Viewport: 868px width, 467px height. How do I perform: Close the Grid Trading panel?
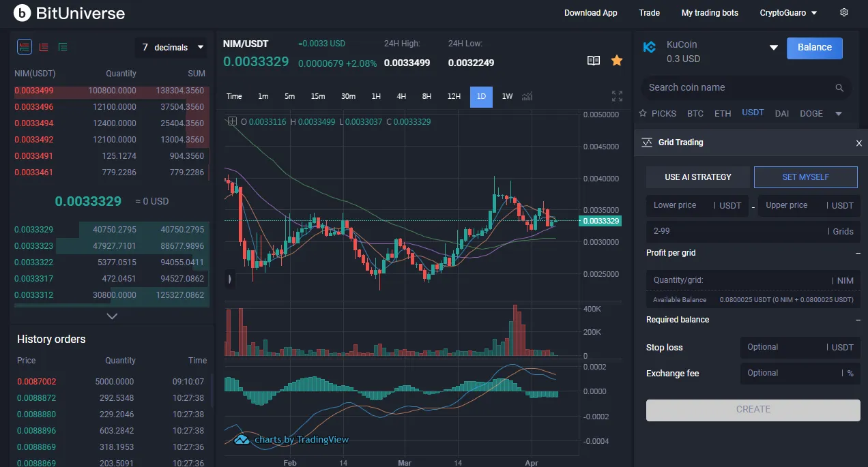[858, 143]
